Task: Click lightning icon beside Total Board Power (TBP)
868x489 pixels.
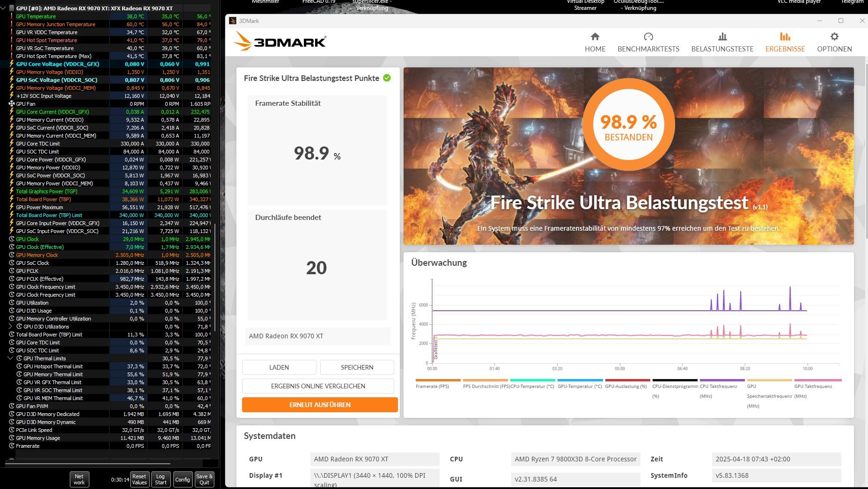Action: point(12,199)
